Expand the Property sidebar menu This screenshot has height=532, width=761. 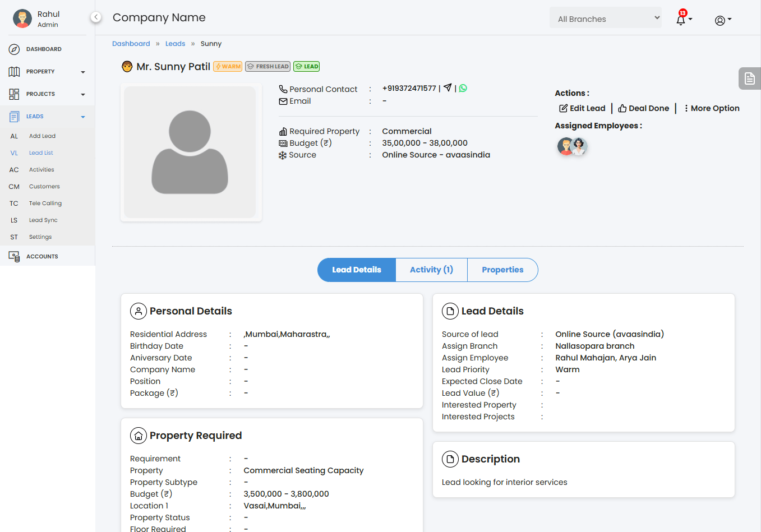[47, 72]
